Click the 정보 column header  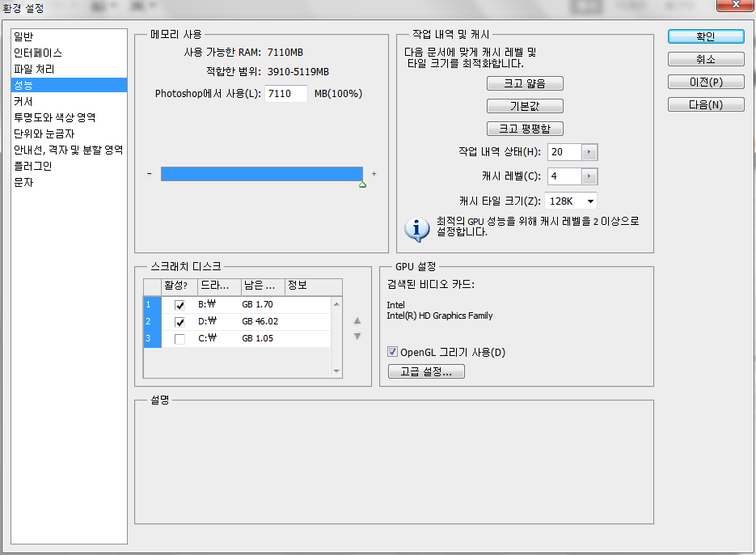[x=314, y=286]
